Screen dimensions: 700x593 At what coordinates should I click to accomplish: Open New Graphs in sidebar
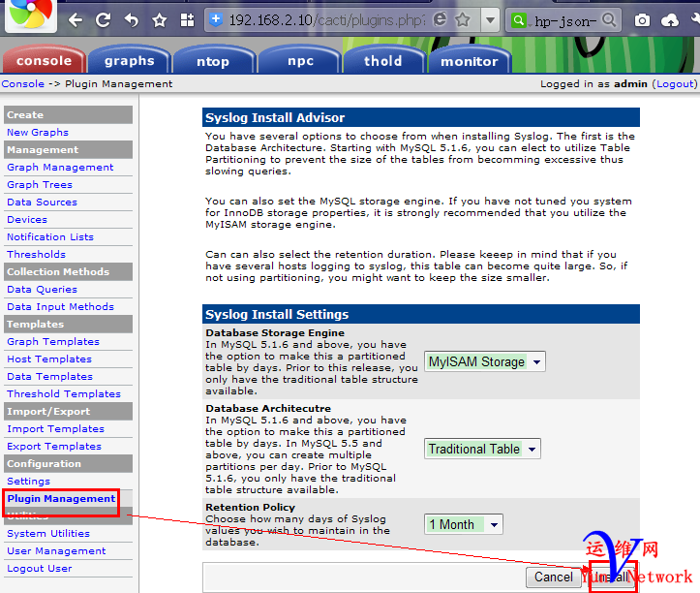click(38, 133)
